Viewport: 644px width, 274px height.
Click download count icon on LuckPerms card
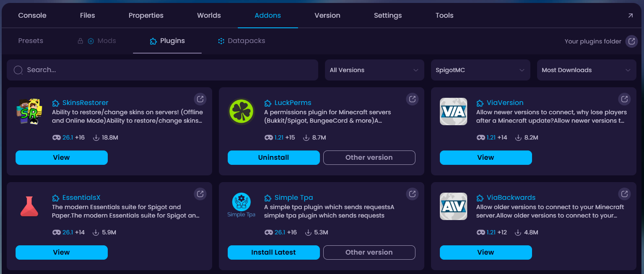[306, 137]
